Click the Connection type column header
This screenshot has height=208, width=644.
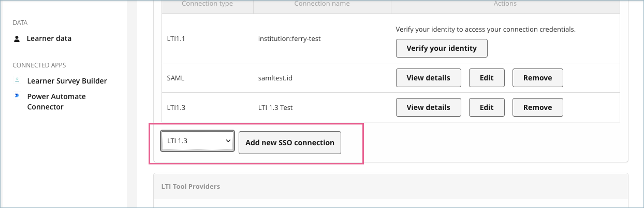tap(207, 4)
